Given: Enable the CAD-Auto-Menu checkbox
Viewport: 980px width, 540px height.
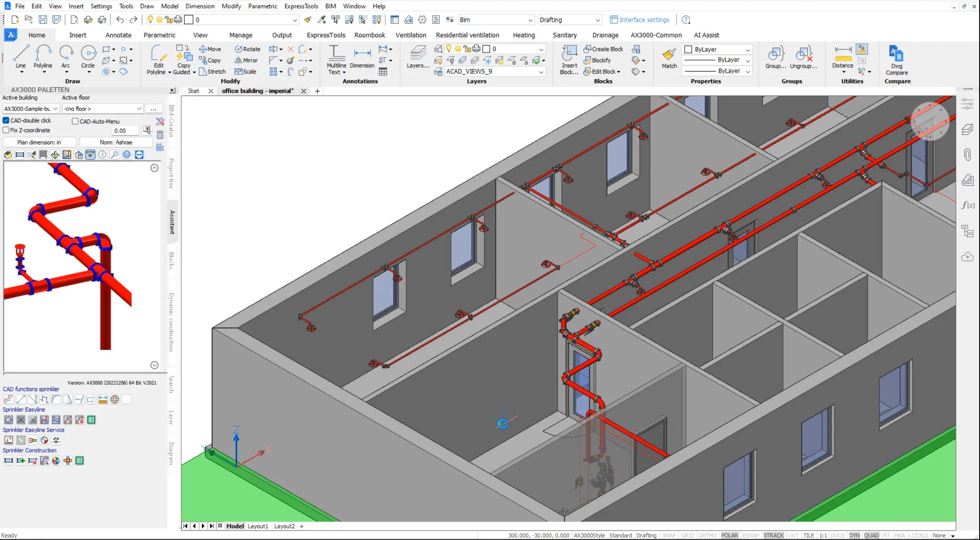Looking at the screenshot, I should coord(75,121).
